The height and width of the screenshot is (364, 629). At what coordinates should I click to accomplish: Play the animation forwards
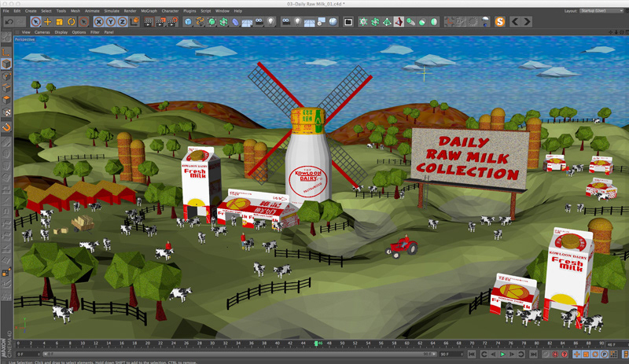coord(502,355)
